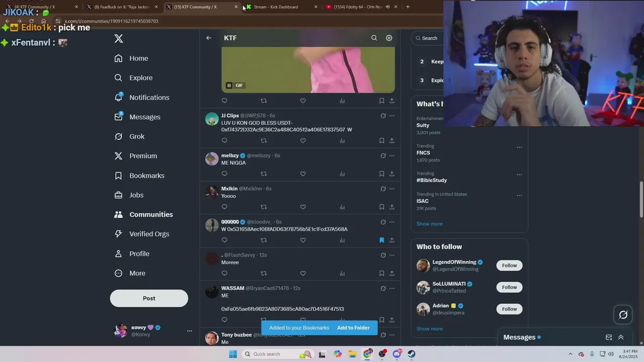Like the JJ Clips post

[x=303, y=141]
